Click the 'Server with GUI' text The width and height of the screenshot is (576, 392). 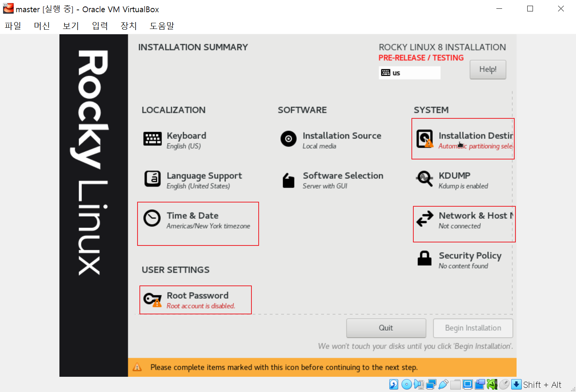[x=325, y=186]
